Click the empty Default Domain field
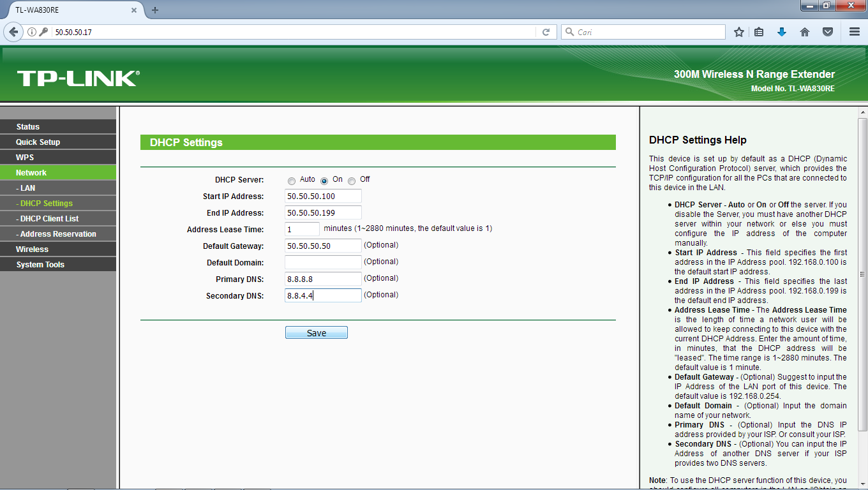The image size is (868, 490). [323, 262]
